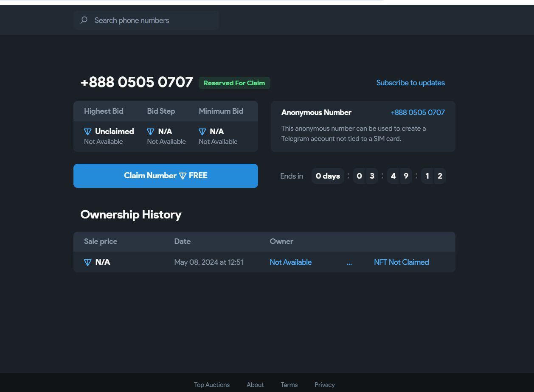Open Subscribe to updates link
Image resolution: width=534 pixels, height=392 pixels.
click(410, 83)
